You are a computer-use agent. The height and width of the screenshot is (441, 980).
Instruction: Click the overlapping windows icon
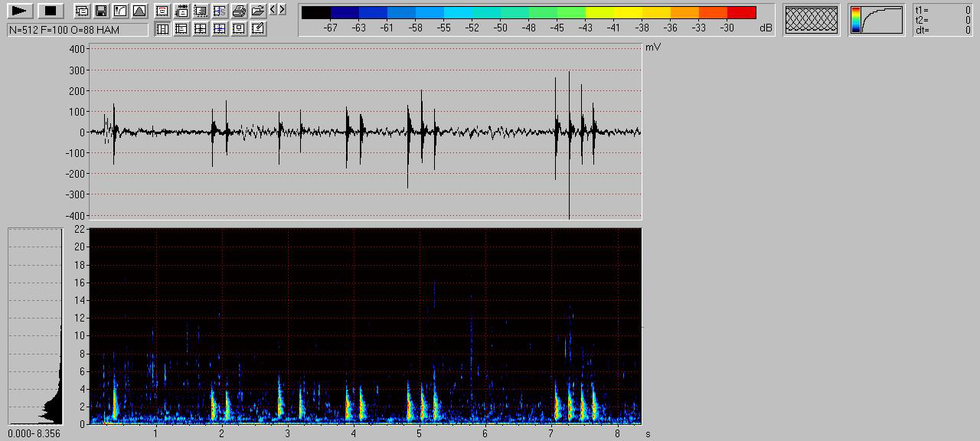82,11
